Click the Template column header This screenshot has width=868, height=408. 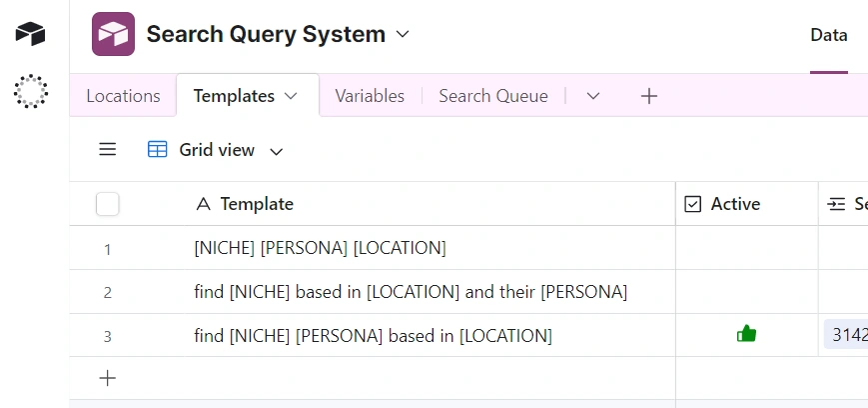[257, 204]
